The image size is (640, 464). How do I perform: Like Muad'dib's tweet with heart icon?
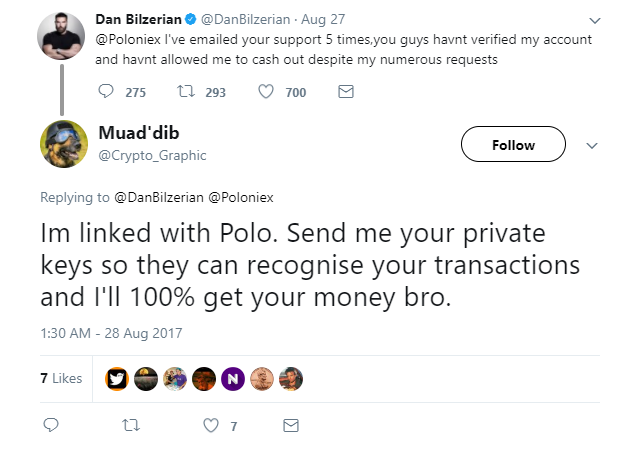point(210,425)
